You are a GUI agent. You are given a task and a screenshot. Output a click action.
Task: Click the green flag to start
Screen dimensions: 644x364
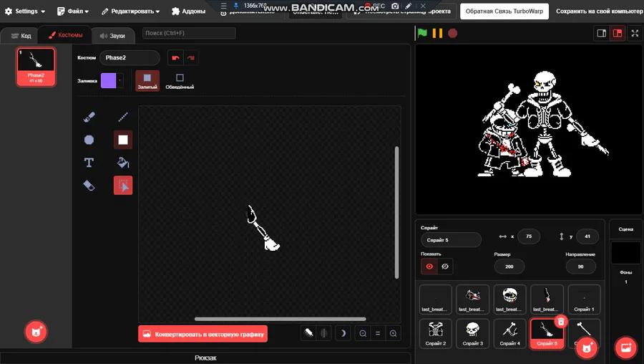pyautogui.click(x=422, y=33)
